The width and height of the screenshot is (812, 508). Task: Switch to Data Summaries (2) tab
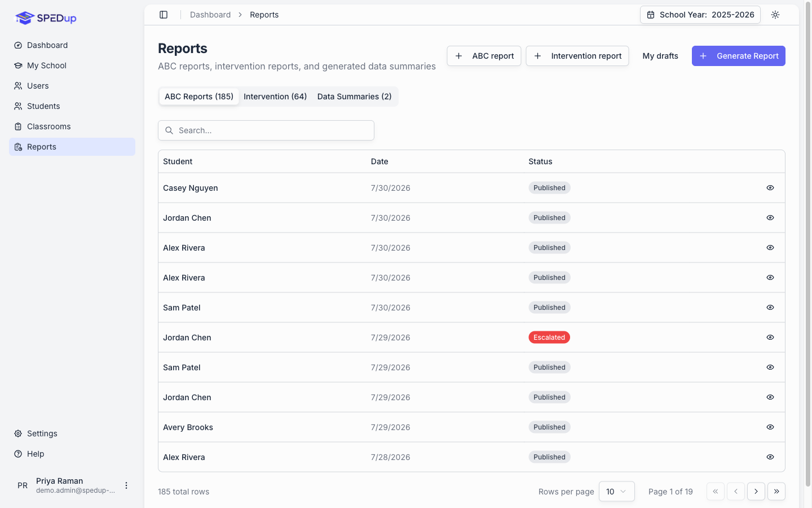tap(355, 97)
